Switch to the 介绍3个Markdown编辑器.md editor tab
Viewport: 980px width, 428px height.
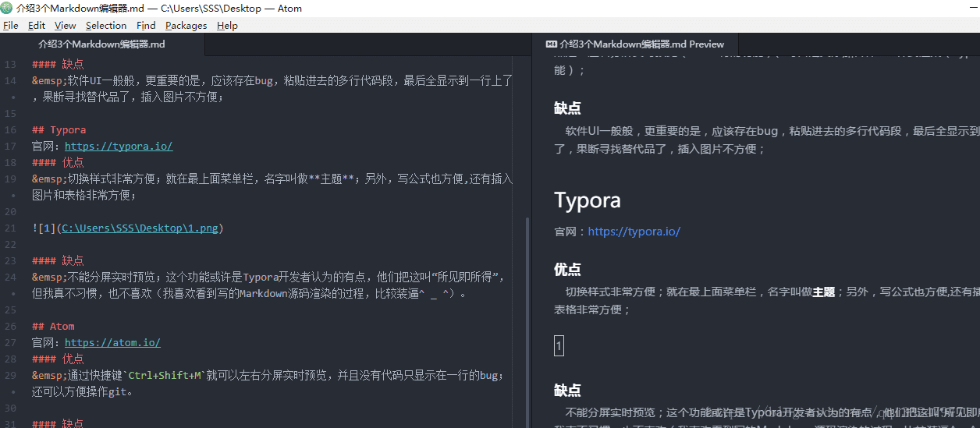point(102,44)
